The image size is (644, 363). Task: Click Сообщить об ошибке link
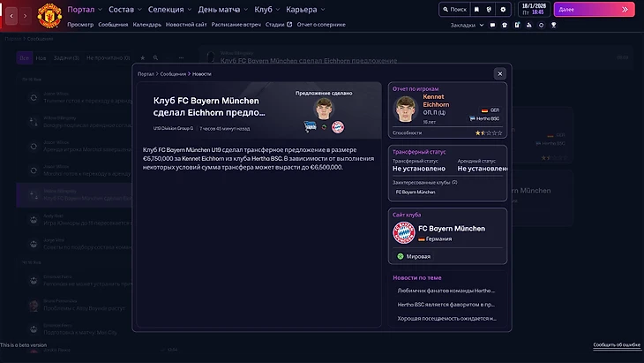(617, 345)
